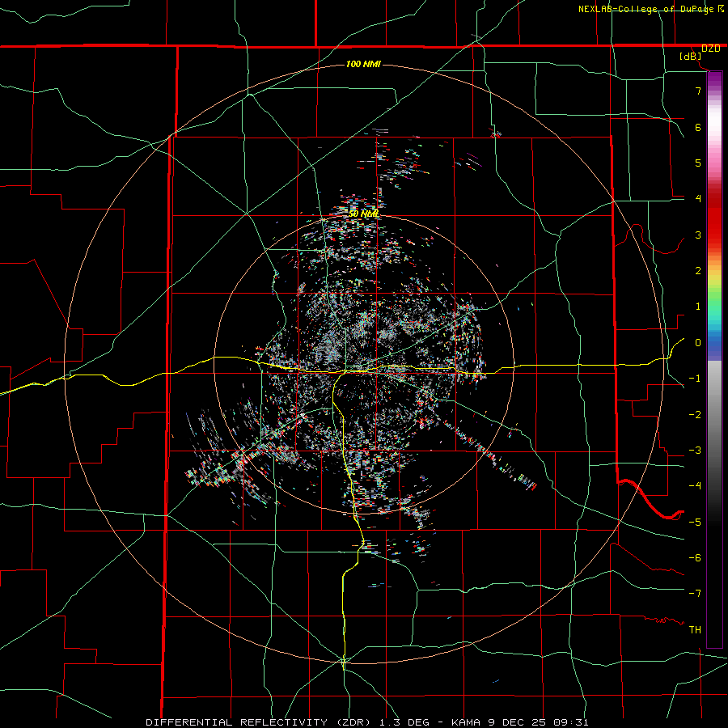728x728 pixels.
Task: Select the 4 value on the dB scale
Action: (698, 199)
